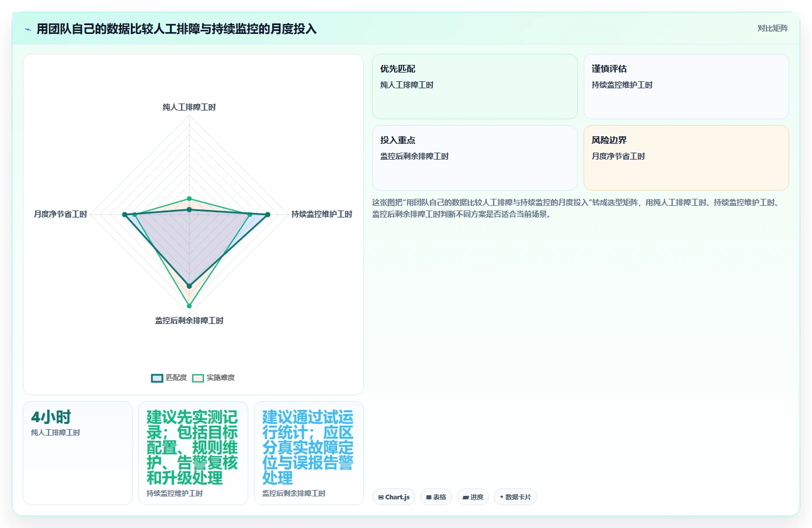Click the 监控后剩余排障工时 radar axis label
This screenshot has height=528, width=812.
tap(189, 320)
